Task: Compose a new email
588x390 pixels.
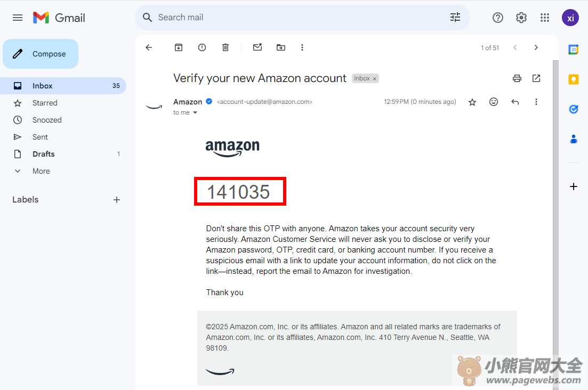Action: 41,54
